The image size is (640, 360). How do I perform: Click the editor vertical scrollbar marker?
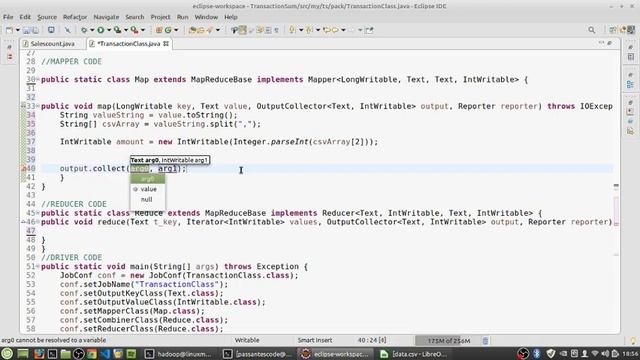click(616, 186)
